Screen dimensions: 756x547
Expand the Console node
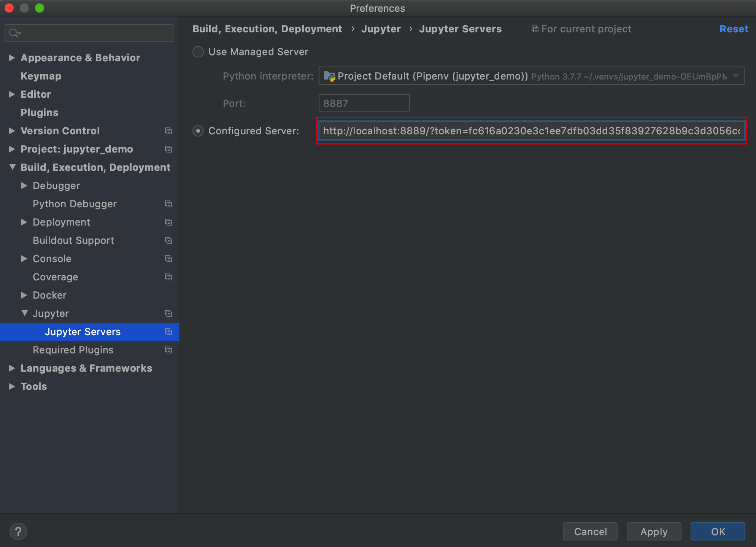pos(24,259)
